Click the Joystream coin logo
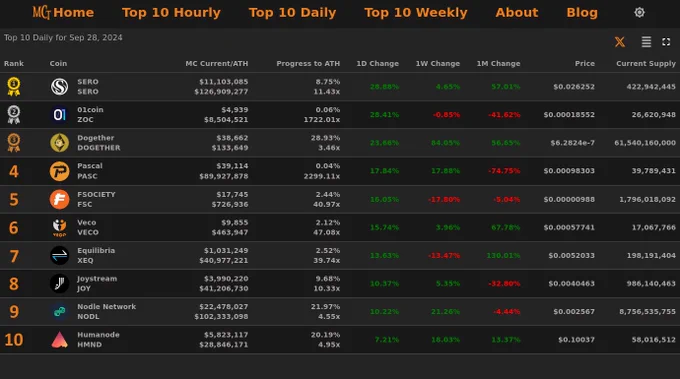The width and height of the screenshot is (680, 379). 59,284
